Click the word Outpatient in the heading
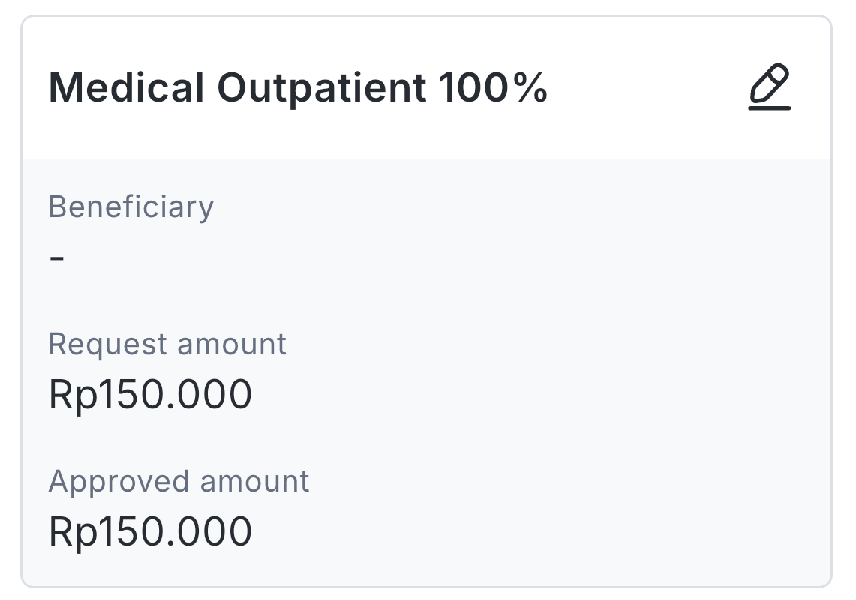 (x=321, y=89)
